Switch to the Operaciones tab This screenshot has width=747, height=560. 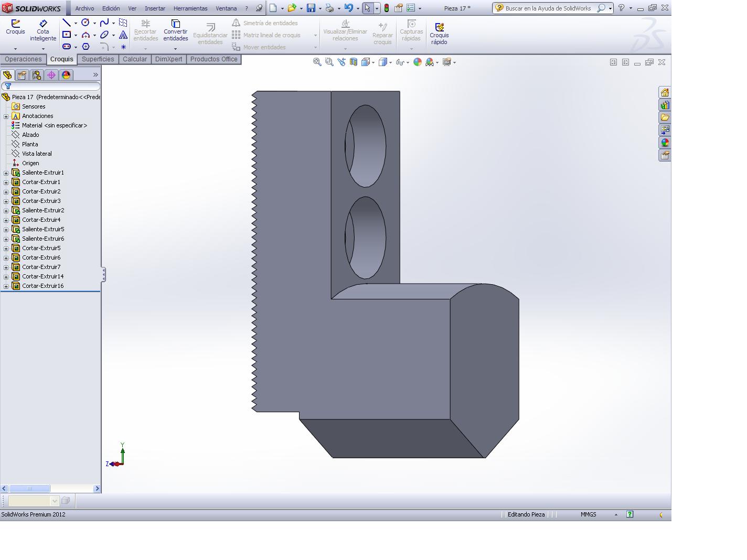pyautogui.click(x=23, y=59)
